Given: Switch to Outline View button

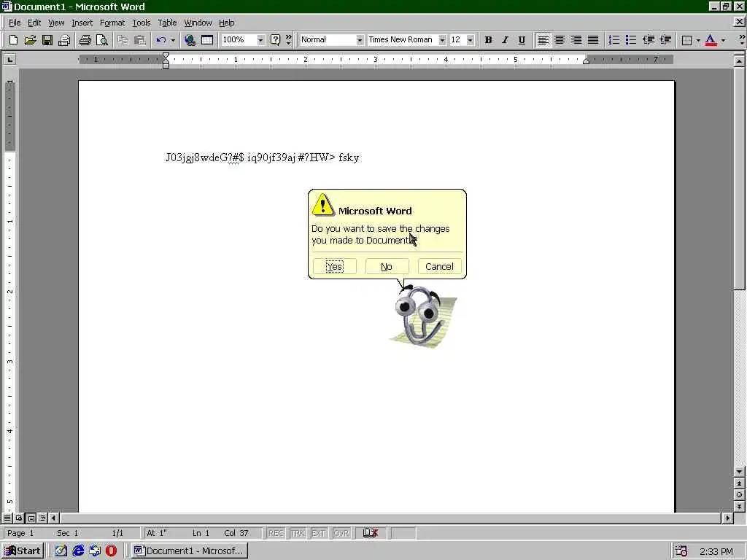Looking at the screenshot, I should [x=42, y=518].
